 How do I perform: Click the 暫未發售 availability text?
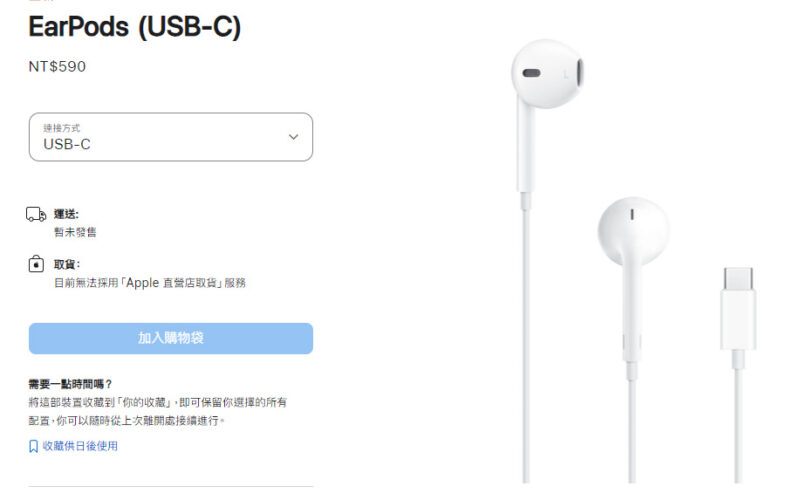coord(75,232)
